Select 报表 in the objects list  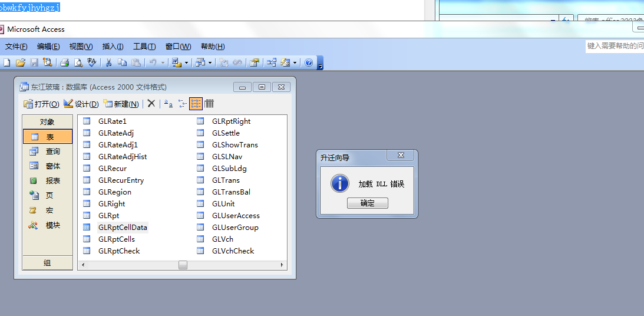48,181
